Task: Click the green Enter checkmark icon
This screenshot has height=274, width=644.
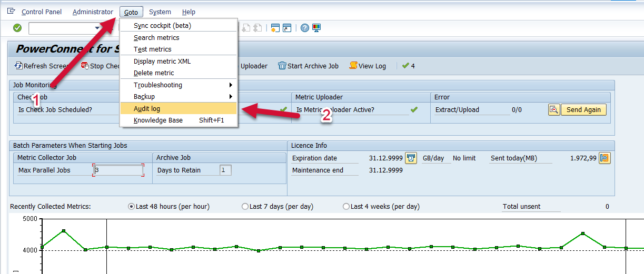Action: coord(17,28)
